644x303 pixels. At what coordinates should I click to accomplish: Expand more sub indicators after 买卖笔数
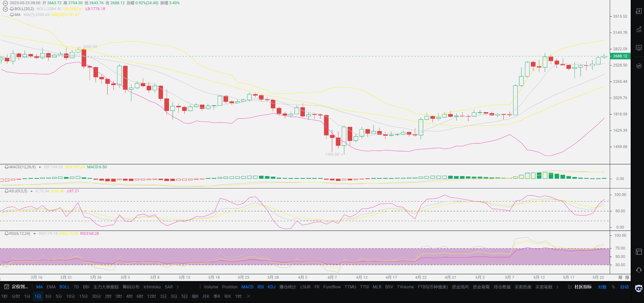click(x=557, y=287)
